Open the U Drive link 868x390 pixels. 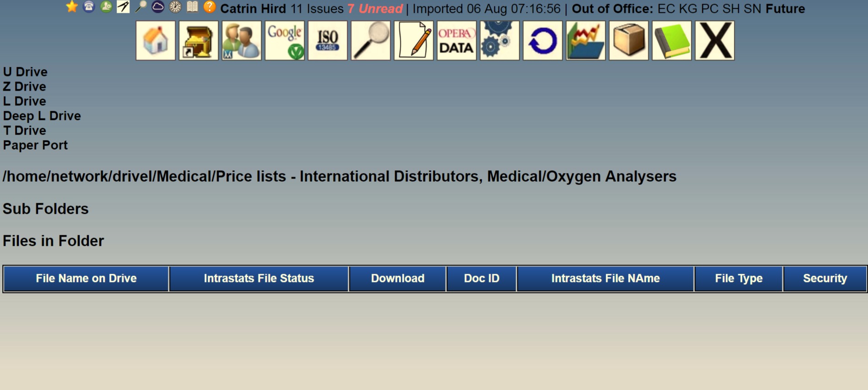[x=25, y=72]
